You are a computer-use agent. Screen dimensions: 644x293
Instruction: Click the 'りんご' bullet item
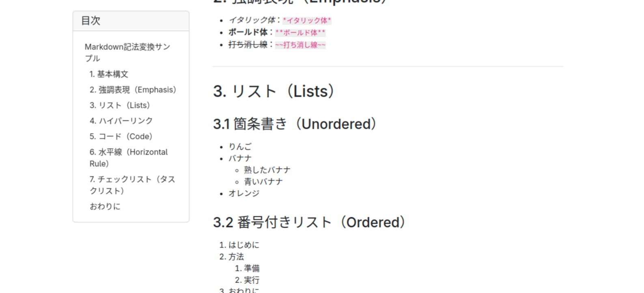240,146
